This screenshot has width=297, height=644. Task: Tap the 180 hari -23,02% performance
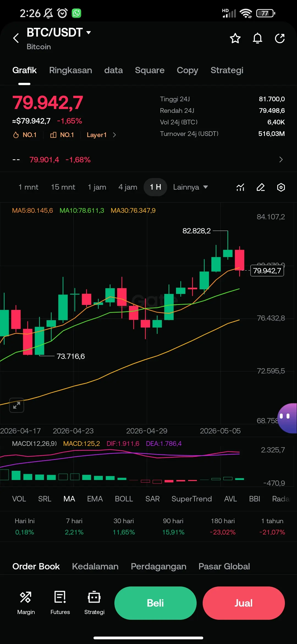coord(223,526)
